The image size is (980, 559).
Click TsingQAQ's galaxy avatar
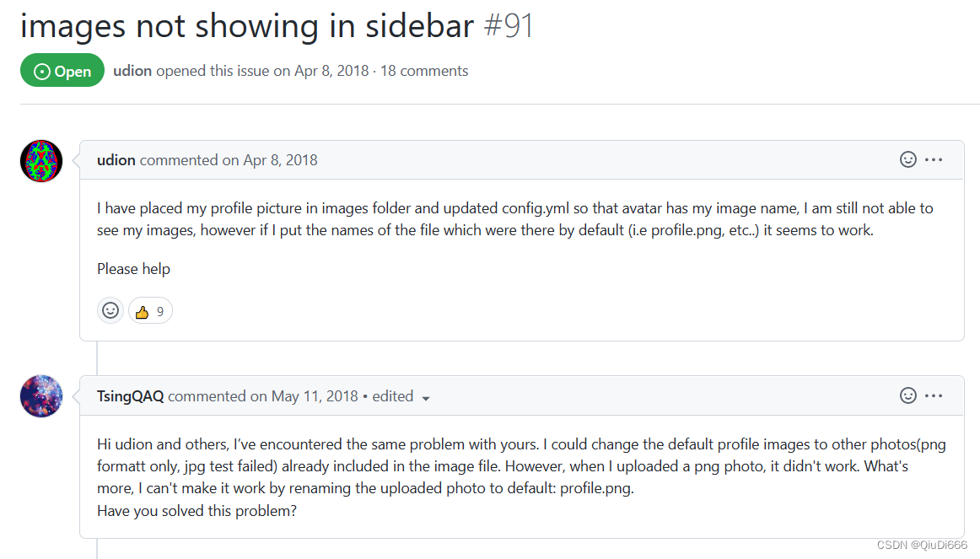point(41,396)
